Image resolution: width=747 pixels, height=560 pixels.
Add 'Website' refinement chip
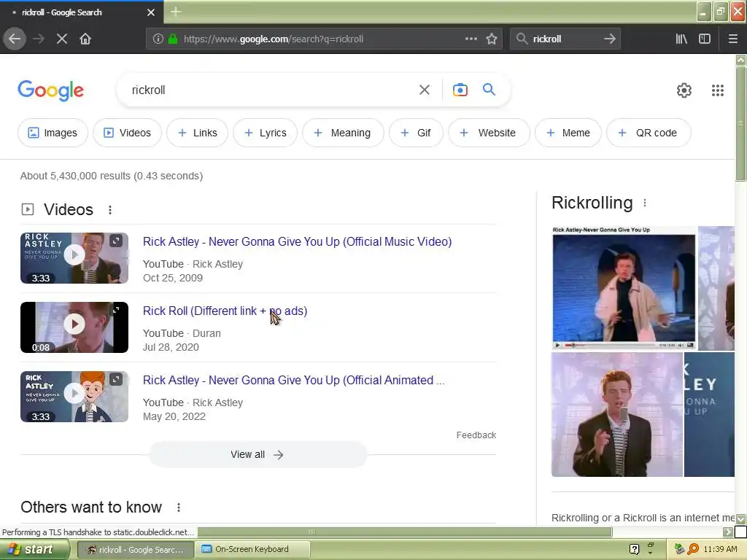pyautogui.click(x=489, y=133)
